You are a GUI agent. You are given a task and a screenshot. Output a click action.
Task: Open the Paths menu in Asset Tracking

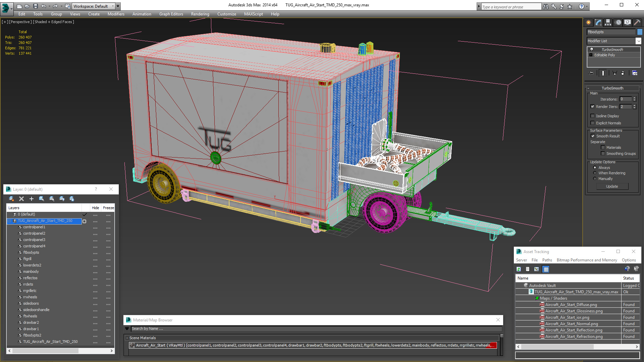tap(547, 260)
